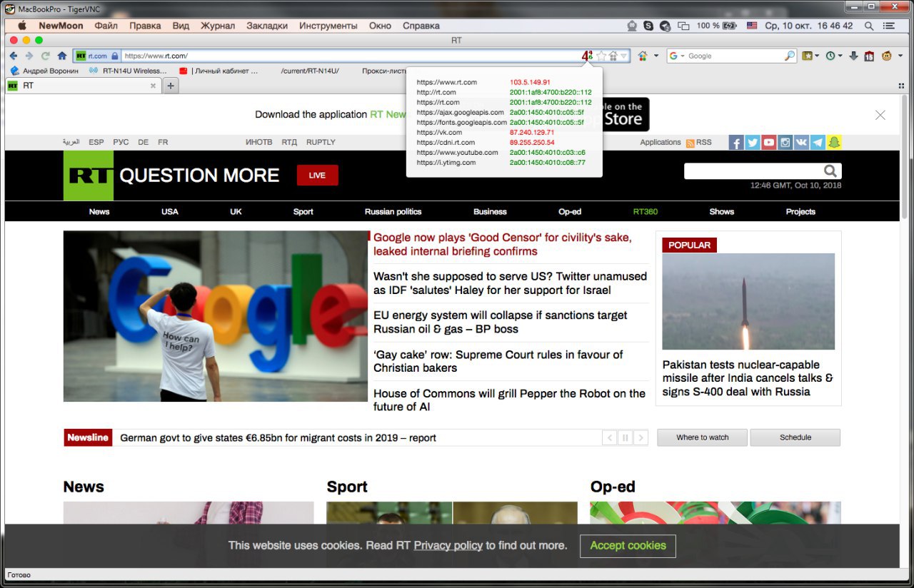The height and width of the screenshot is (588, 914).
Task: Open RT Telegram channel icon
Action: click(818, 142)
